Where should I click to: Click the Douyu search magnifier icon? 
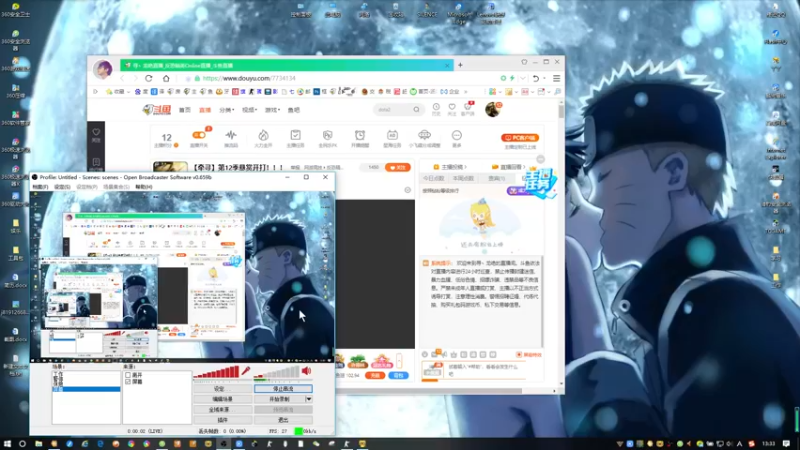pyautogui.click(x=416, y=110)
